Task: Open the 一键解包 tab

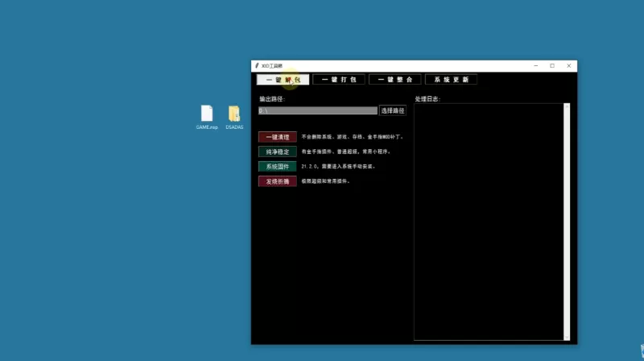Action: pos(283,80)
